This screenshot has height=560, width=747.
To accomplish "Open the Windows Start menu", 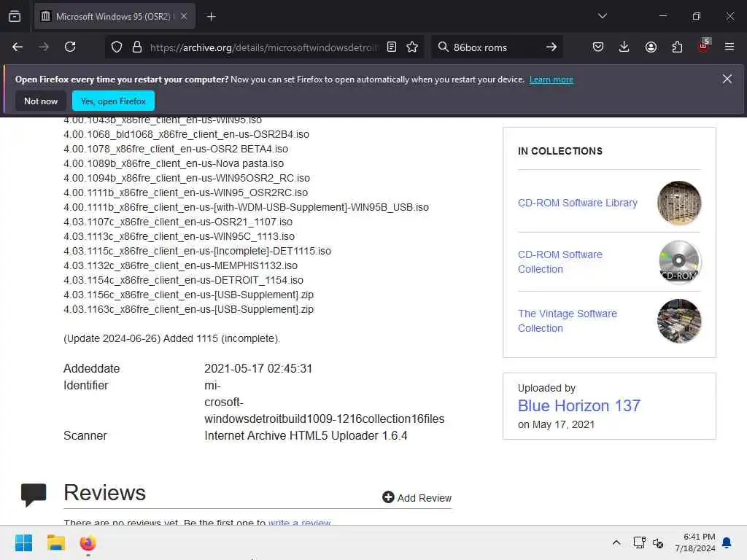I will click(x=23, y=542).
